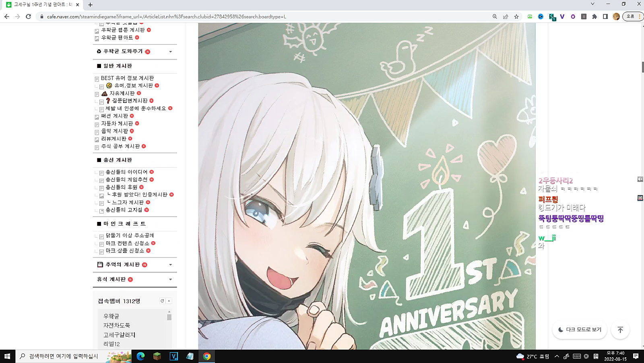Open the V app on the taskbar
Image resolution: width=644 pixels, height=363 pixels.
pyautogui.click(x=173, y=356)
